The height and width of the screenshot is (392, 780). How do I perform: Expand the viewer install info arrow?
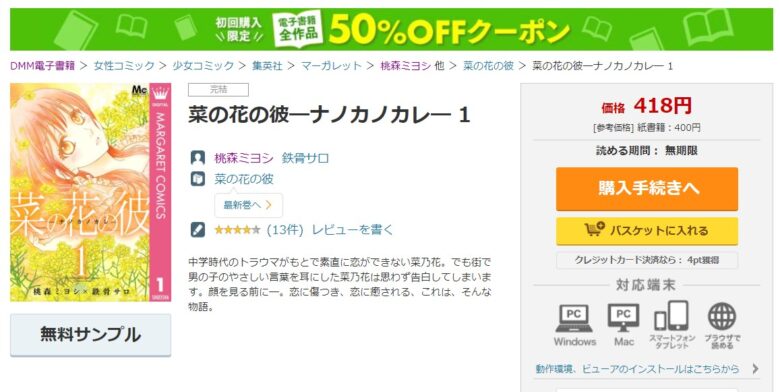click(756, 369)
